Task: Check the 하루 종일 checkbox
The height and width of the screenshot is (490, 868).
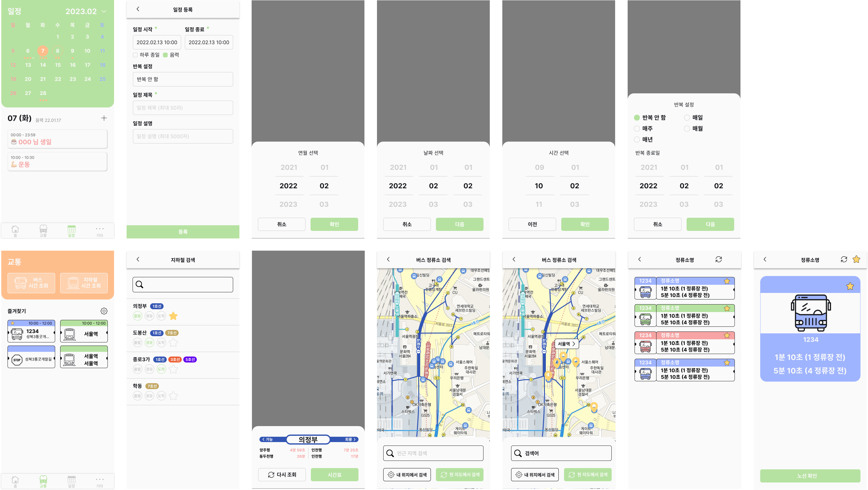Action: [x=135, y=55]
